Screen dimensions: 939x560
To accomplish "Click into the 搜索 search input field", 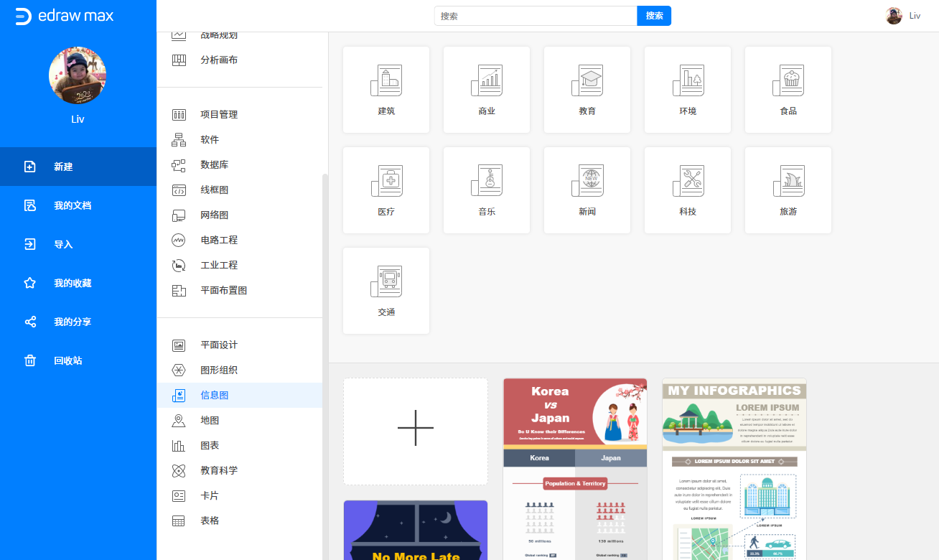I will click(x=535, y=16).
